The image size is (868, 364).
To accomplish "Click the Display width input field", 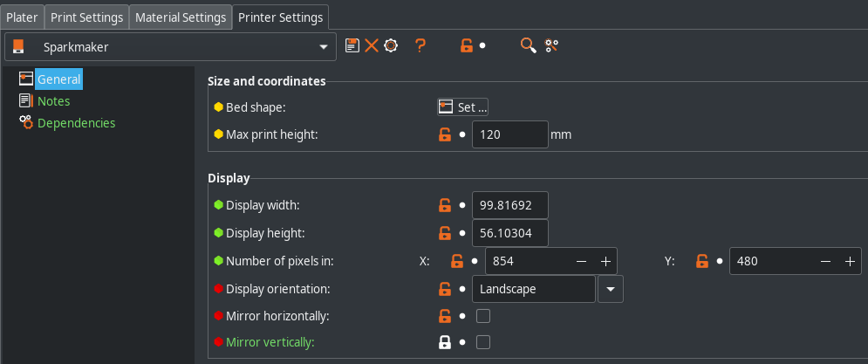I will (509, 205).
